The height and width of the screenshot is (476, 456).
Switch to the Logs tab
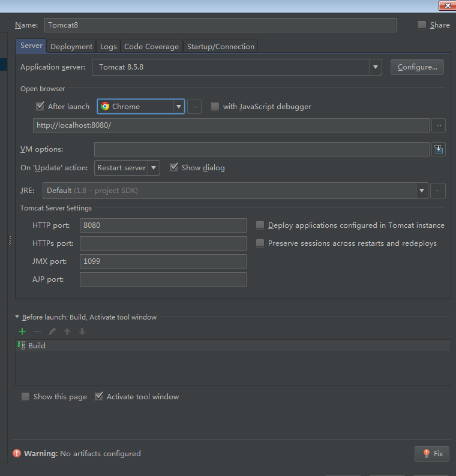click(109, 46)
